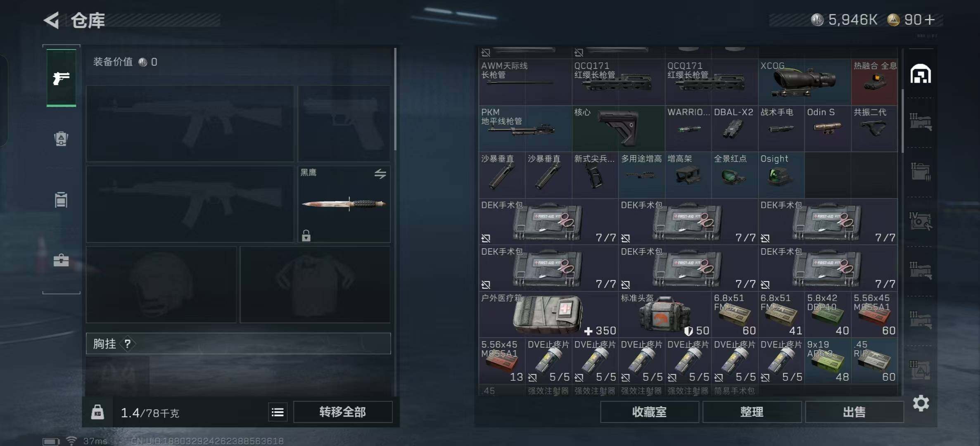Select the weapons tab with gun icon
The image size is (980, 446).
point(61,78)
